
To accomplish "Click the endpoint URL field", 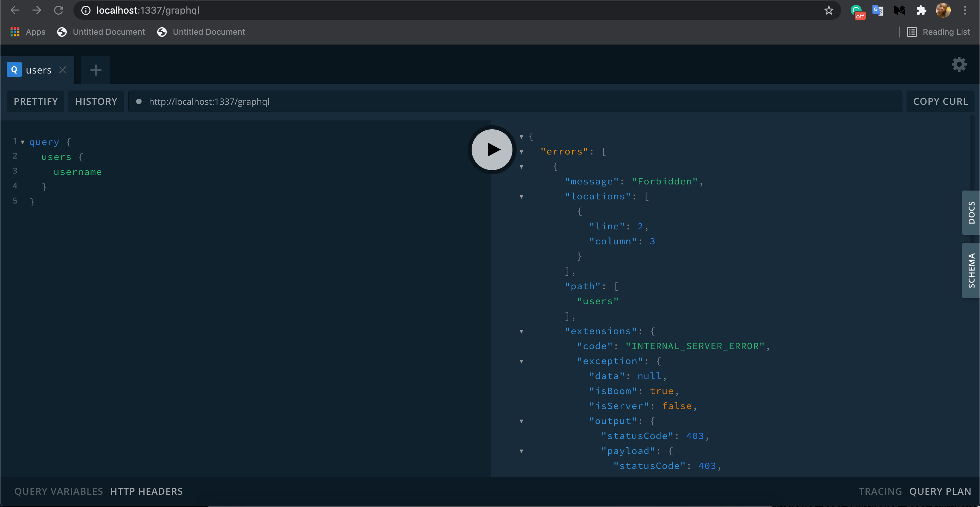I will coord(380,101).
